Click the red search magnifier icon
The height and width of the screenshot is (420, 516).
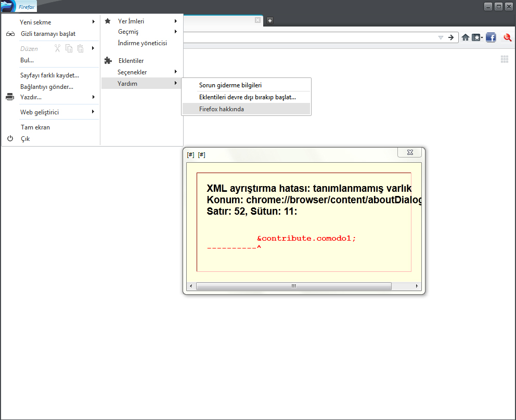pyautogui.click(x=507, y=37)
